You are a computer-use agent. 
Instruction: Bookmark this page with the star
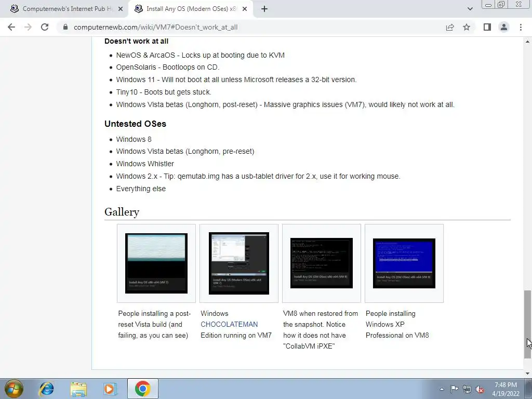[x=467, y=27]
